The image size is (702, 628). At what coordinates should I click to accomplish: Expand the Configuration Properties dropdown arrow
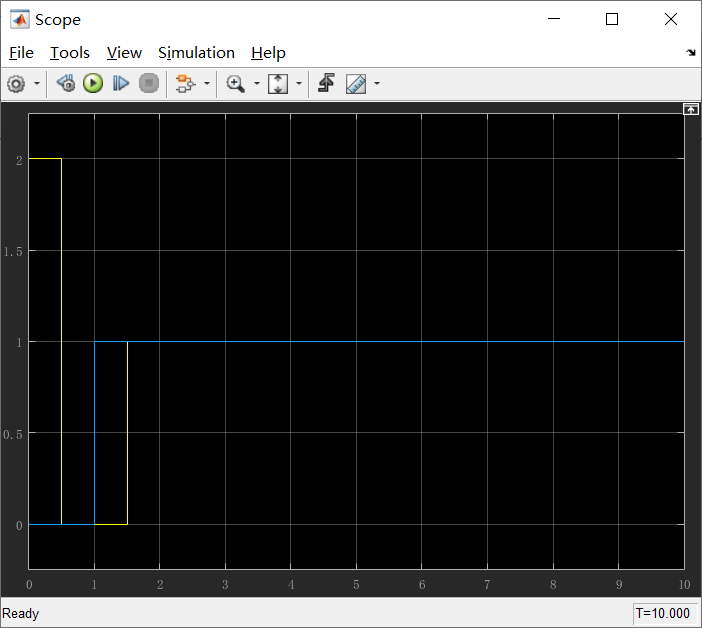tap(37, 84)
